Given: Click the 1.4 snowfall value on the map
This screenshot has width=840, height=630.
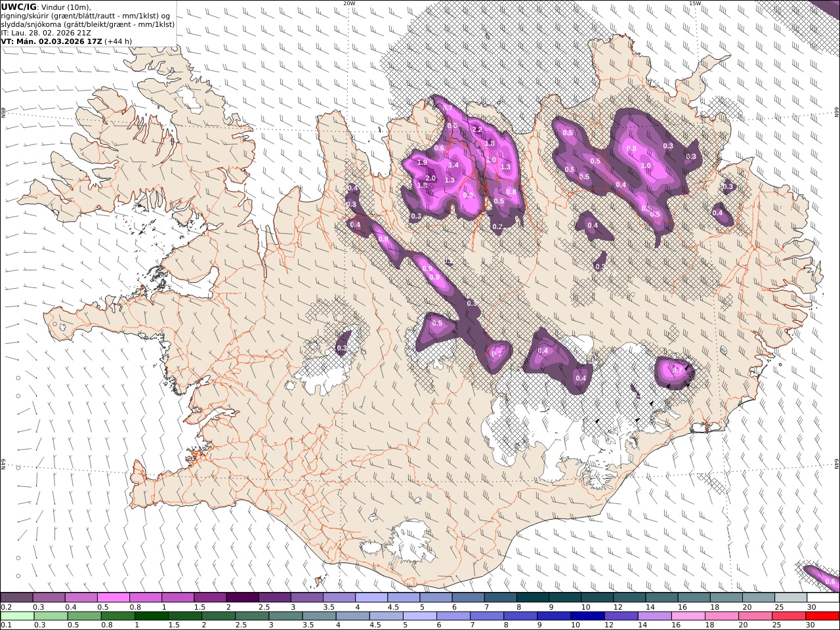Looking at the screenshot, I should (453, 165).
